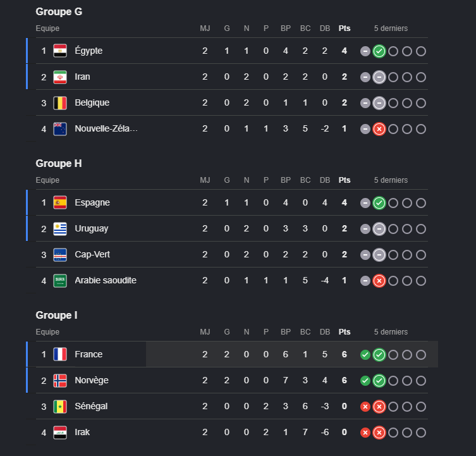The image size is (476, 456).
Task: Open the France team row
Action: [x=232, y=354]
